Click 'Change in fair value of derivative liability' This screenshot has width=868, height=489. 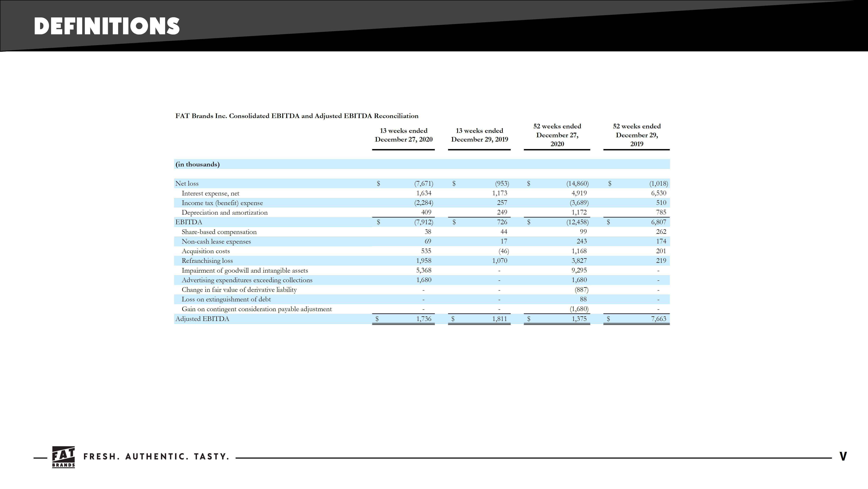point(239,290)
